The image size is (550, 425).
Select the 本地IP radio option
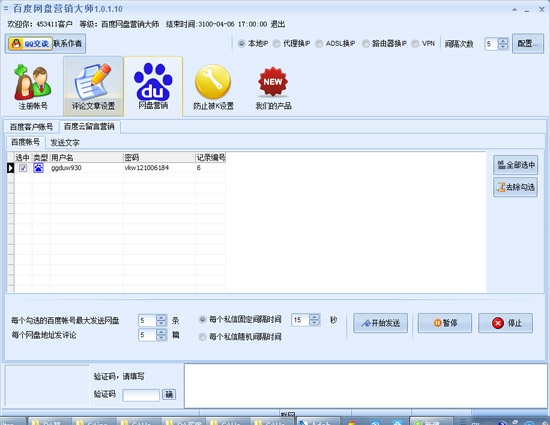(x=241, y=43)
